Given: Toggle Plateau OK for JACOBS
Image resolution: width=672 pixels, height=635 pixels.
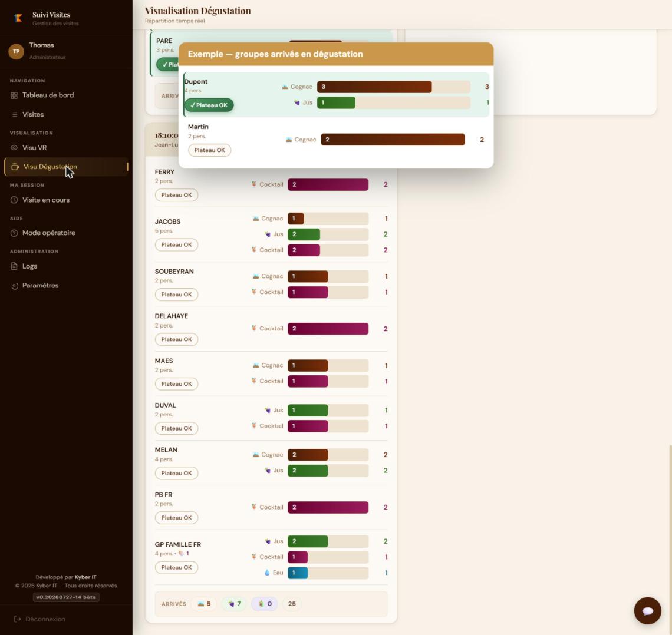Looking at the screenshot, I should pyautogui.click(x=177, y=245).
